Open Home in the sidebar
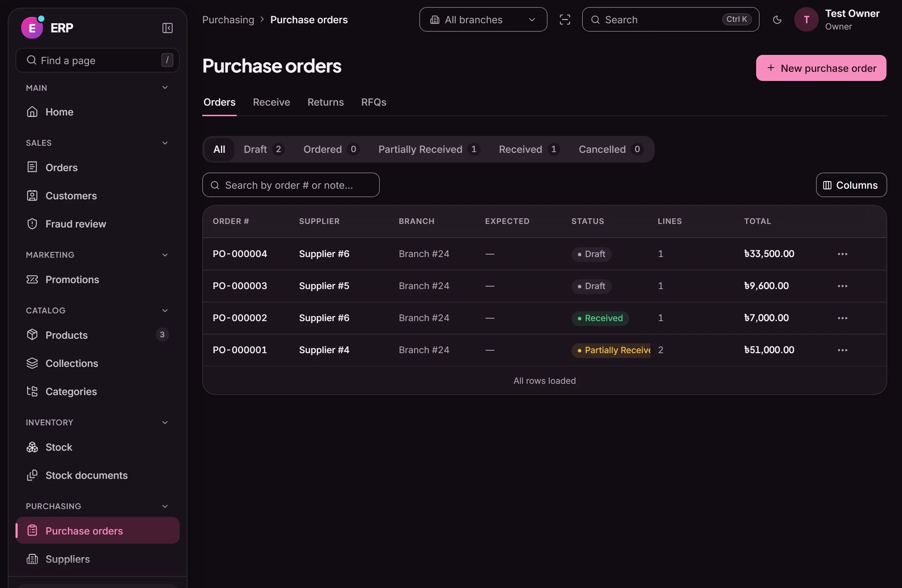The width and height of the screenshot is (902, 588). tap(97, 112)
